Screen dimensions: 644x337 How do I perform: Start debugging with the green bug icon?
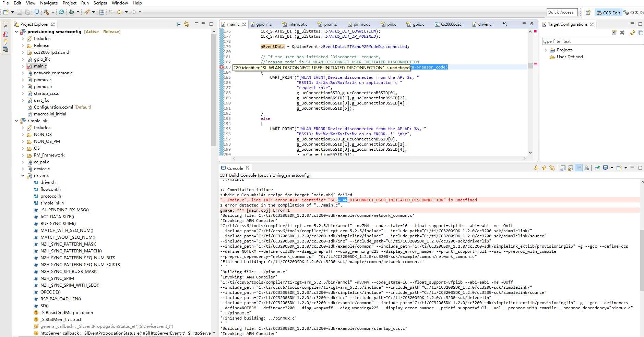coord(71,12)
